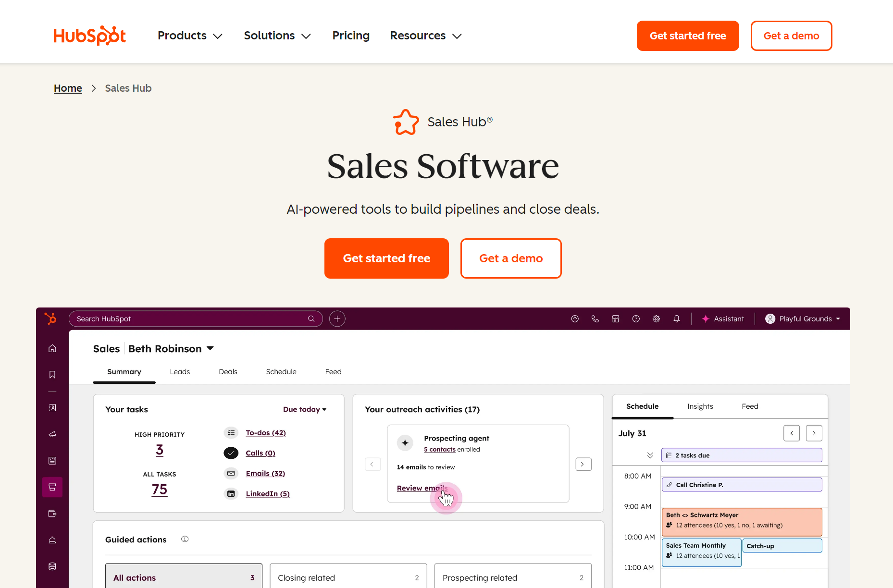
Task: Toggle the Calls checkmark circle
Action: coord(231,453)
